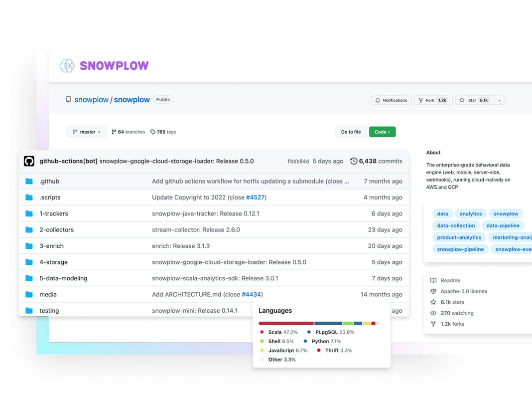
Task: Click the history clock icon next to 6,438 commits
Action: [353, 161]
